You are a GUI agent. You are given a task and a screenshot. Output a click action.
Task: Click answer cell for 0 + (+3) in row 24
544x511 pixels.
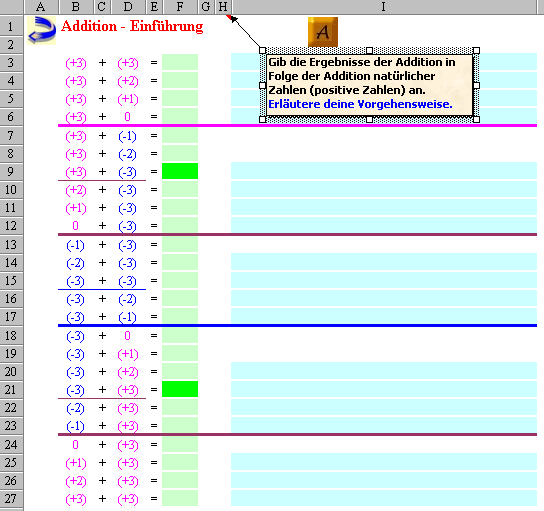pos(180,444)
